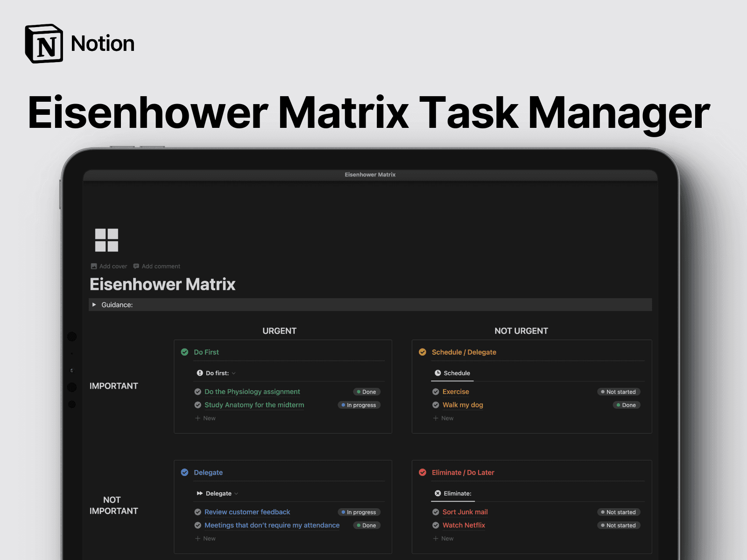Click the clock icon of Schedule view

(438, 373)
